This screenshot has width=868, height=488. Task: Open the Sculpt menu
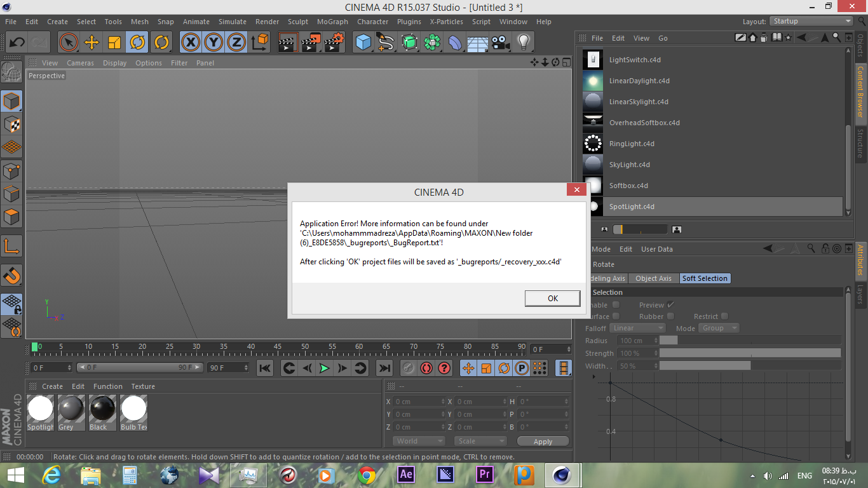point(297,22)
